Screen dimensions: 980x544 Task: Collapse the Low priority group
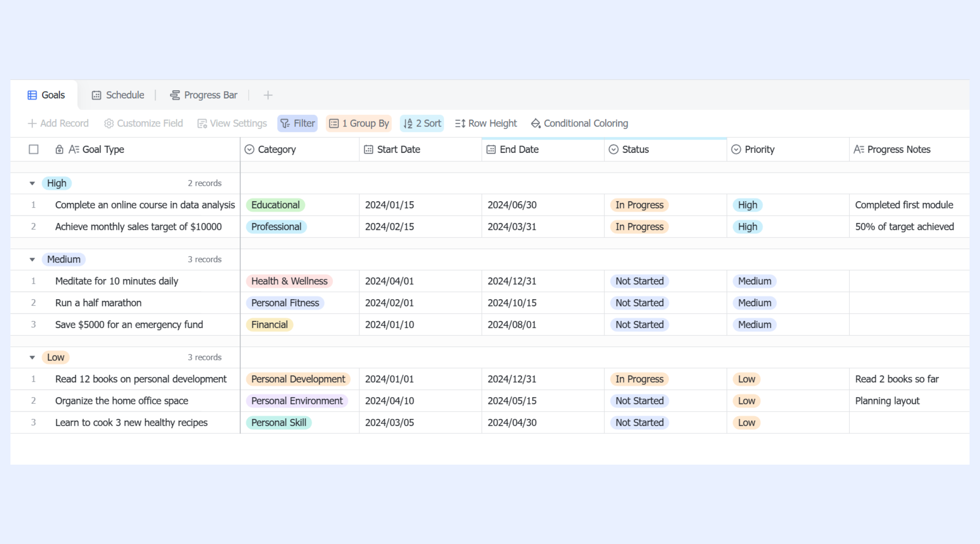[32, 358]
